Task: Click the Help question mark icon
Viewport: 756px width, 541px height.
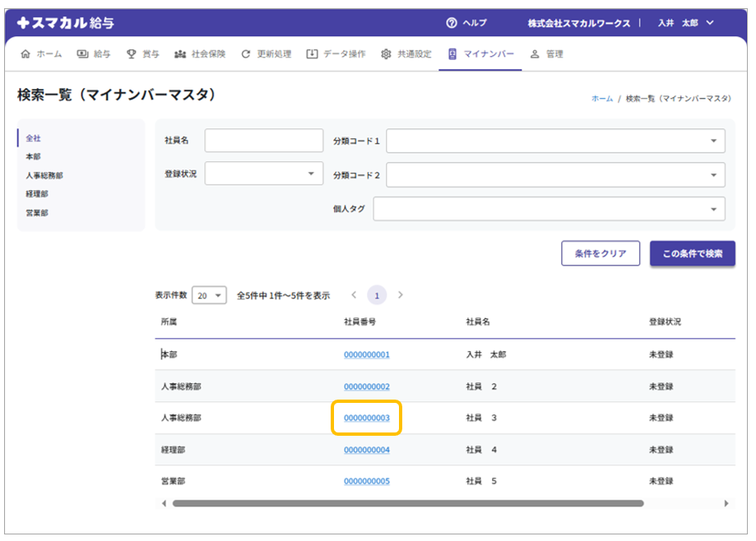Action: (x=452, y=23)
